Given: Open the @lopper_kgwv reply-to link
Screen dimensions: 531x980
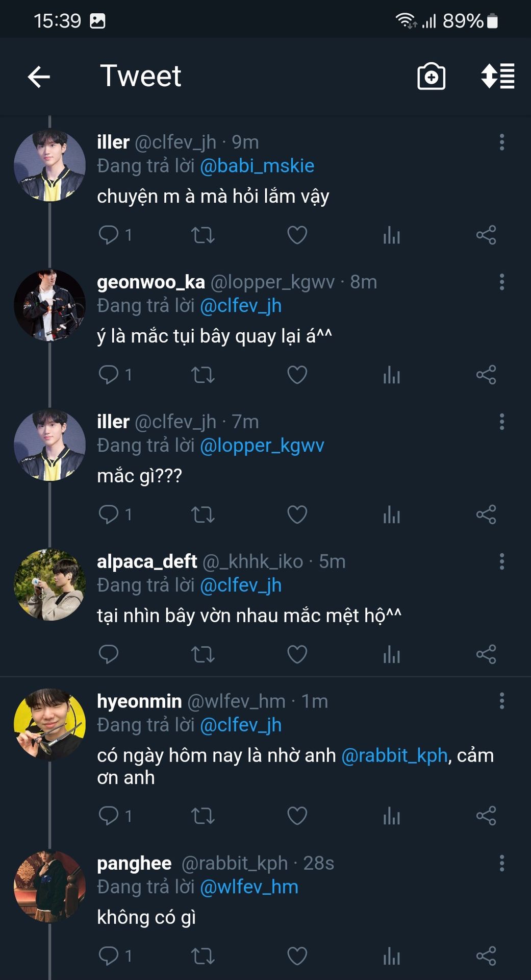Looking at the screenshot, I should pyautogui.click(x=262, y=446).
